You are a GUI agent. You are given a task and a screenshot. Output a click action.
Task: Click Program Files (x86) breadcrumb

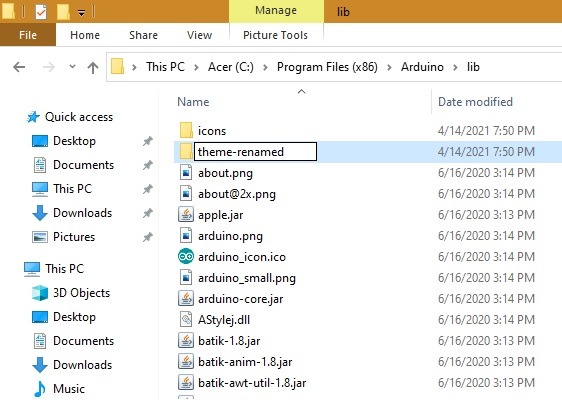tap(327, 67)
